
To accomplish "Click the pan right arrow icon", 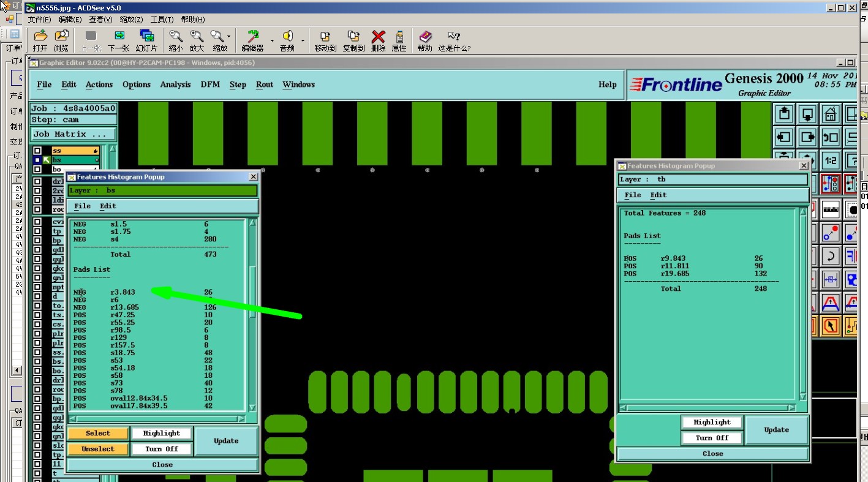I will [808, 137].
